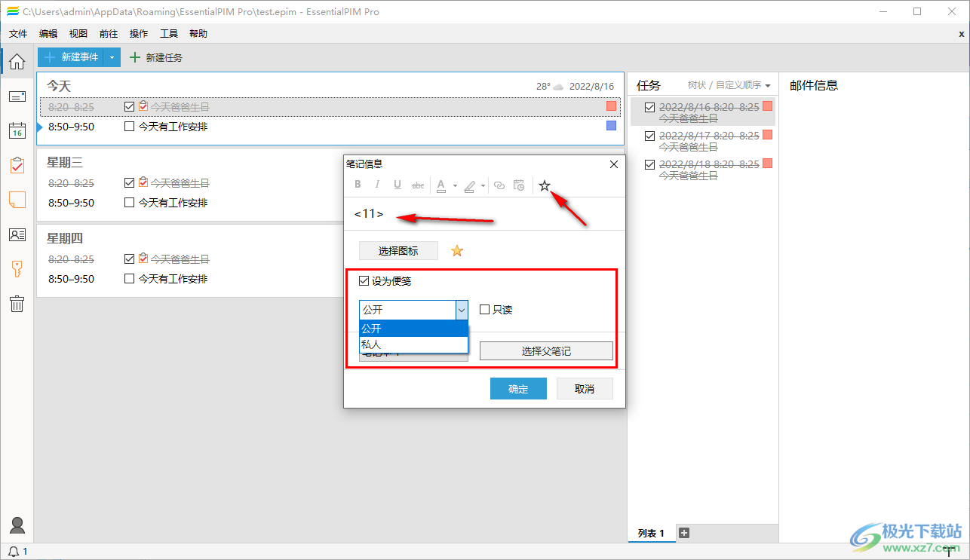Enable the 只读 checkbox
970x560 pixels.
click(485, 310)
